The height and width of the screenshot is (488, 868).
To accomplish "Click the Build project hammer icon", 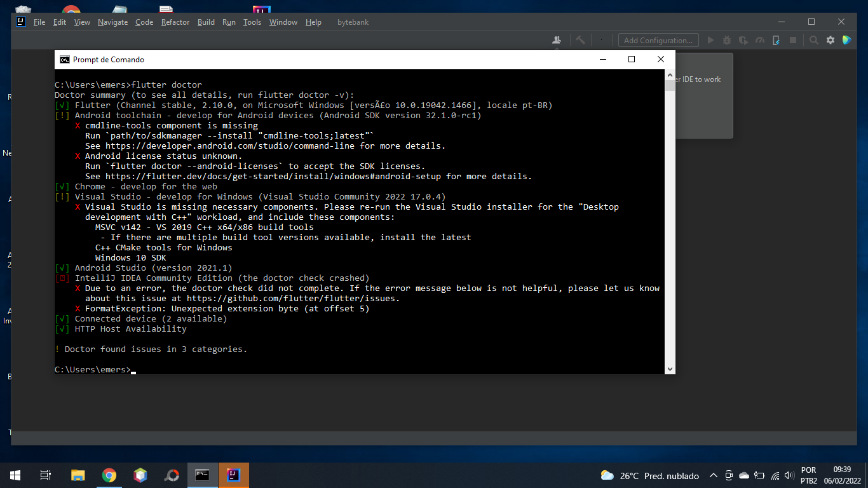I will [580, 40].
